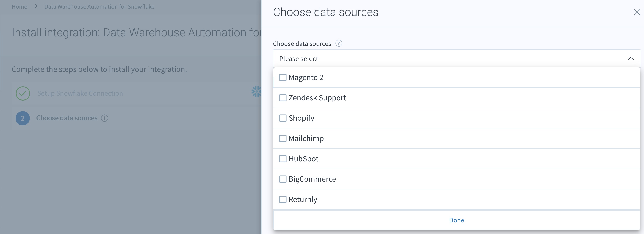Click the Zendesk Support option text

317,98
